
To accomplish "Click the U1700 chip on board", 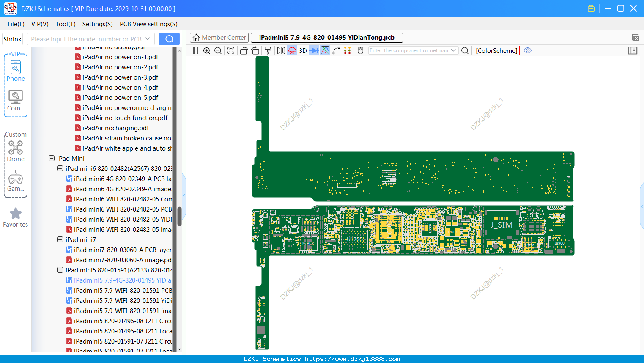I will [355, 239].
